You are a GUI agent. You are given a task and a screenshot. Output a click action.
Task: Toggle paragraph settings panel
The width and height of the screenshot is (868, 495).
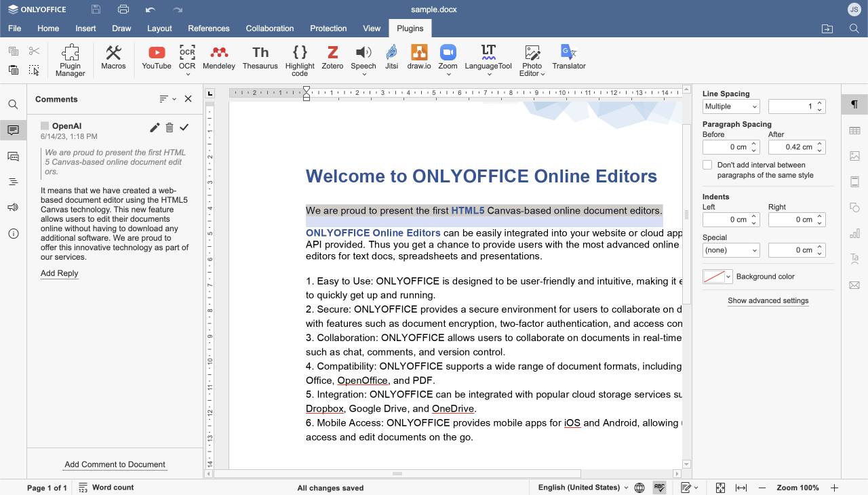click(854, 104)
